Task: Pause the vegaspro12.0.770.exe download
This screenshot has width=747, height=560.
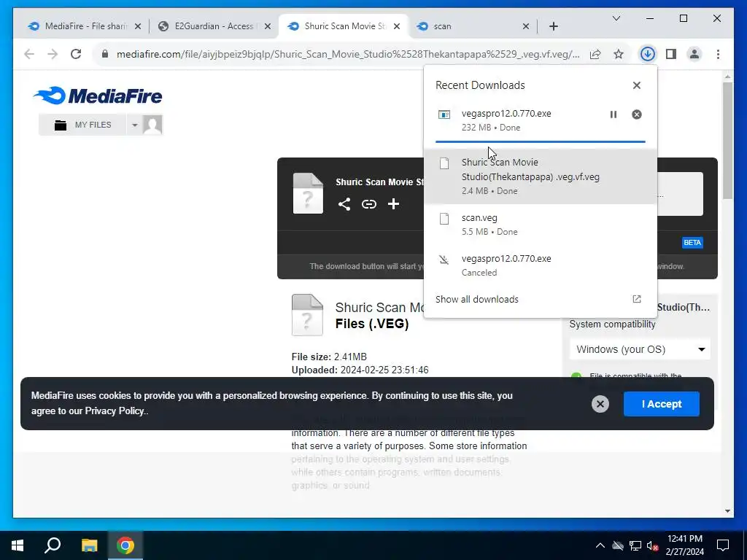Action: [x=613, y=114]
